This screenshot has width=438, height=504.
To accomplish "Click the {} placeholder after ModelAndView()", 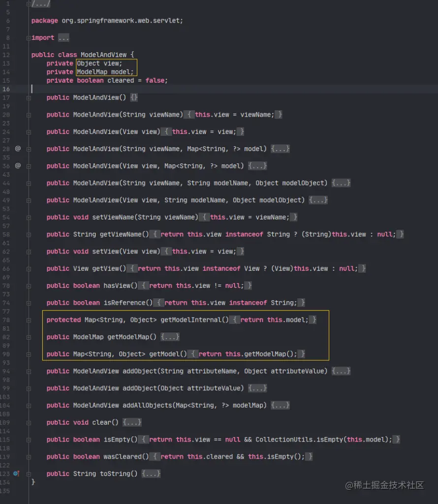I will pos(134,97).
